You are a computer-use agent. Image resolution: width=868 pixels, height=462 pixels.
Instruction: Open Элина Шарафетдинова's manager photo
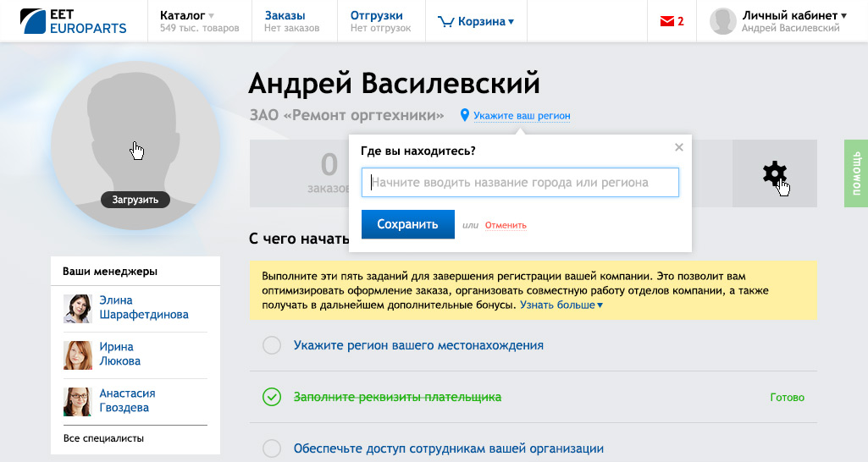pyautogui.click(x=78, y=308)
